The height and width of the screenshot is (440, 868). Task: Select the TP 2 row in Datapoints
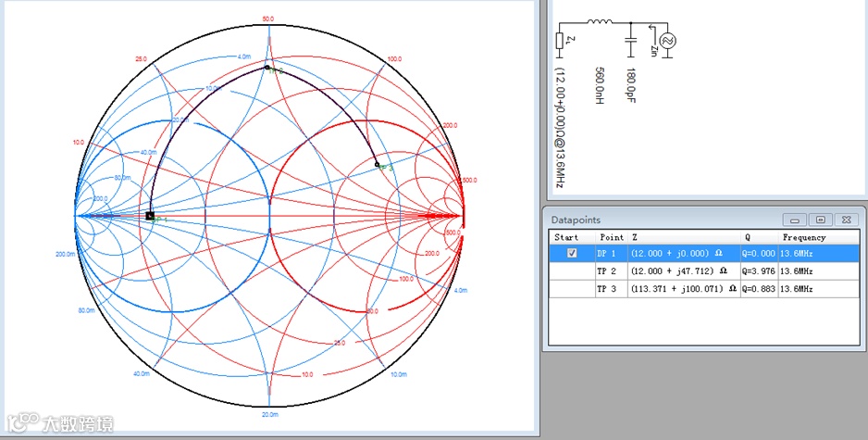tap(704, 271)
